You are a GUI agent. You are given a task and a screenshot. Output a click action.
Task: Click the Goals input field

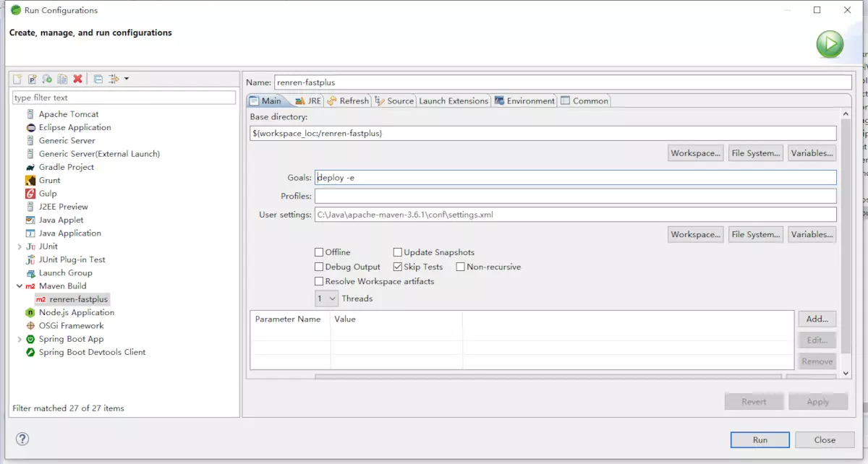tap(576, 178)
